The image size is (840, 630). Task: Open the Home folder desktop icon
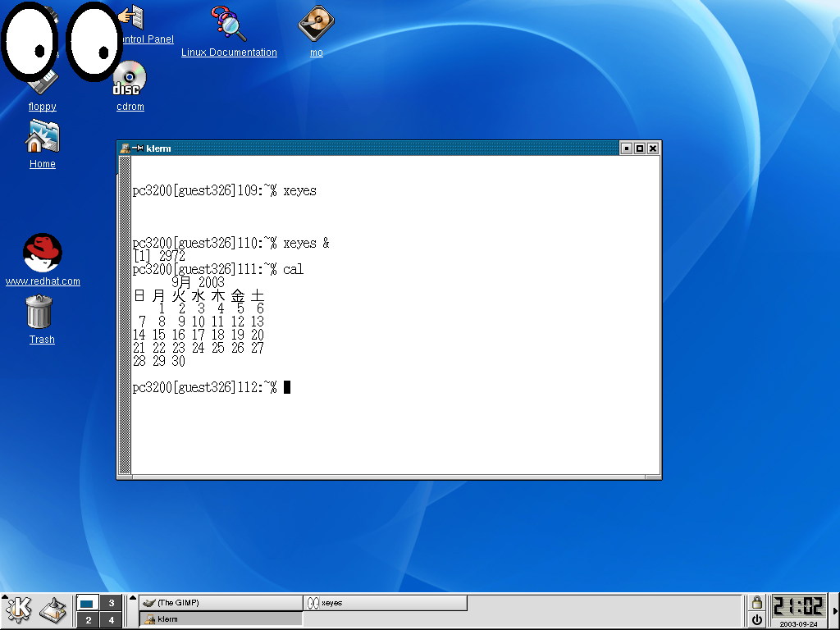click(43, 137)
